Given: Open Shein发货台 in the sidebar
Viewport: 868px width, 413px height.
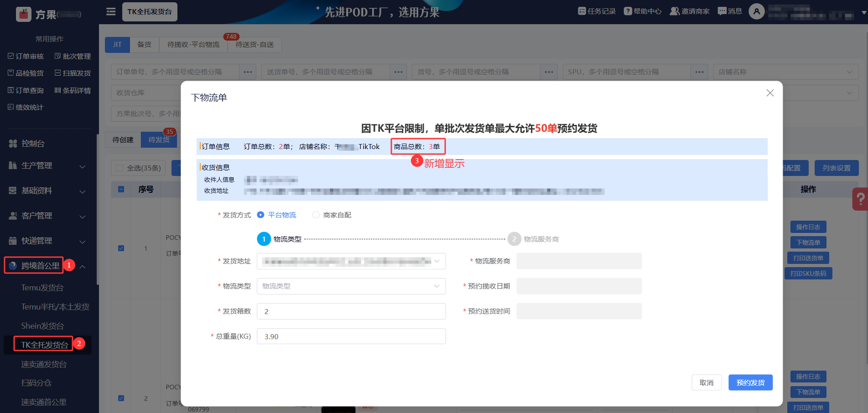Looking at the screenshot, I should tap(42, 326).
